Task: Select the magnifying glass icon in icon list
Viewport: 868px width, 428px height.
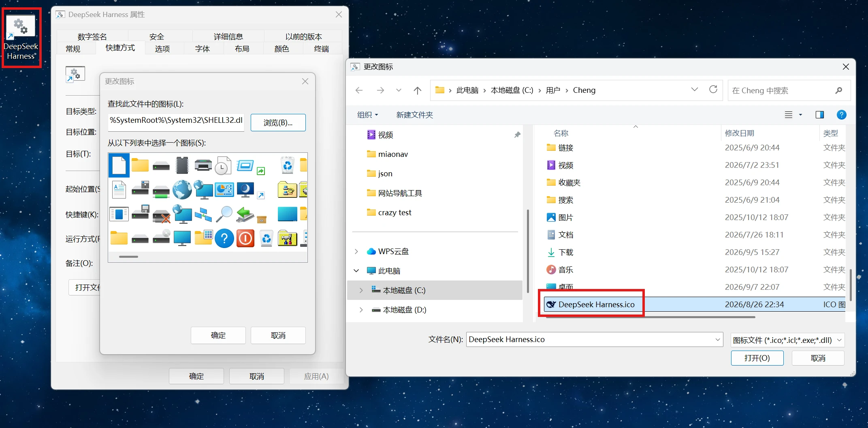Action: click(x=224, y=214)
